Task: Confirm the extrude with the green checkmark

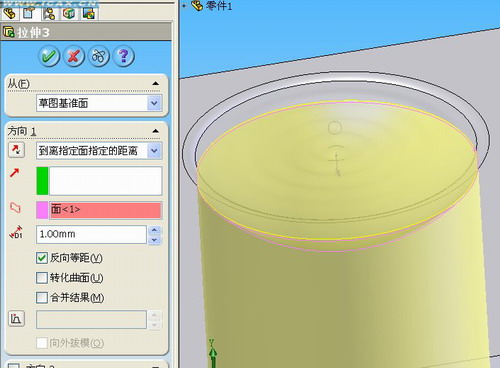Action: (x=49, y=56)
